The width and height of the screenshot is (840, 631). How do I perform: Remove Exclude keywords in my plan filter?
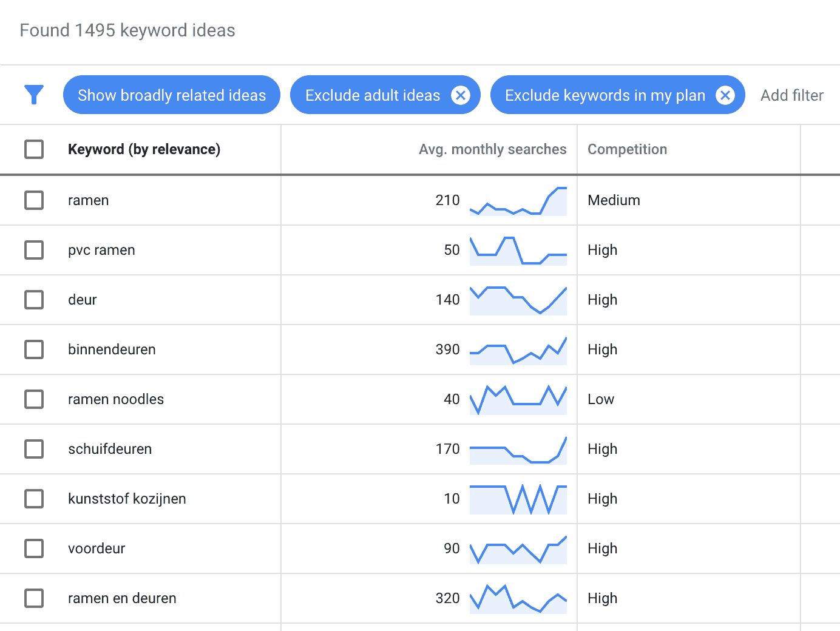coord(725,95)
